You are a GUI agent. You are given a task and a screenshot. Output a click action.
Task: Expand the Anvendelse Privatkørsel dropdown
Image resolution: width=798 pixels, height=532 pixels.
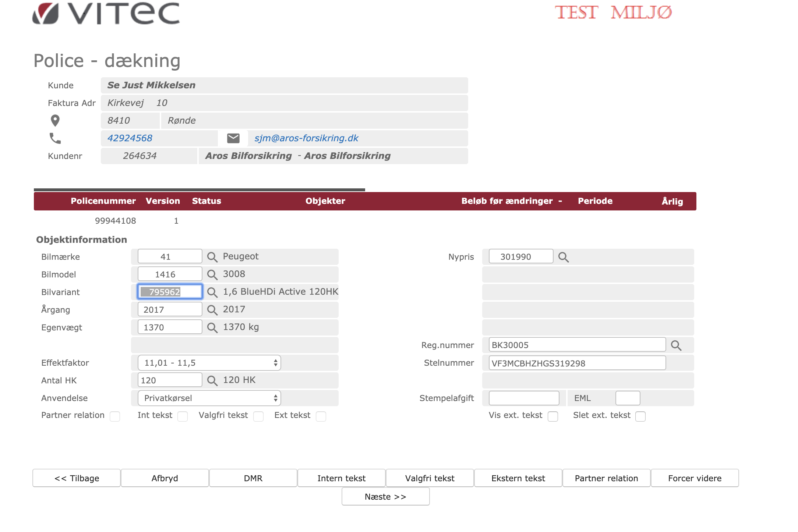209,398
